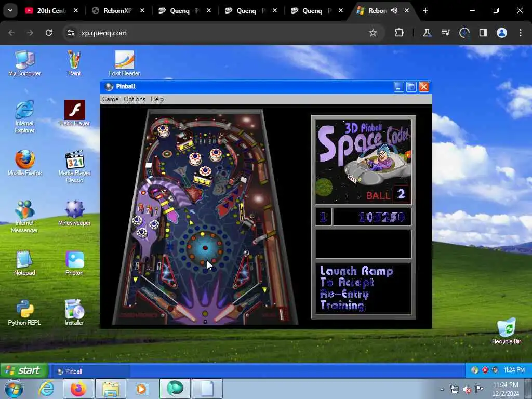Click the XP start button

24,370
